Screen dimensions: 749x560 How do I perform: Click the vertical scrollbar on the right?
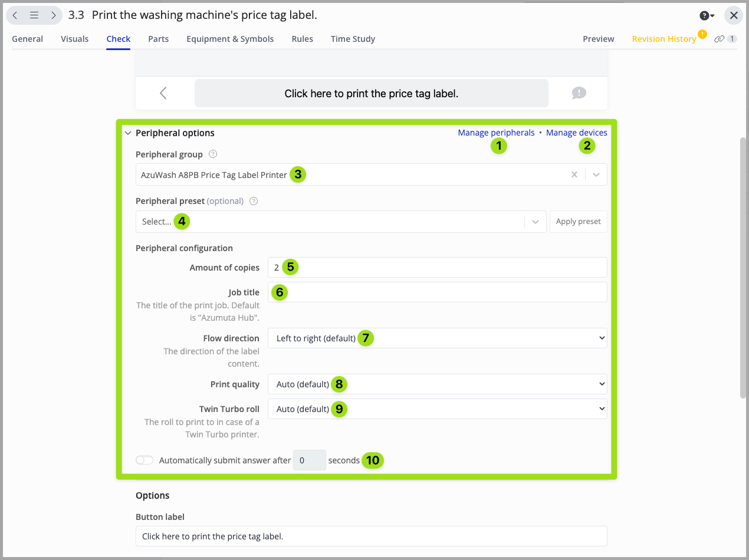(x=743, y=268)
